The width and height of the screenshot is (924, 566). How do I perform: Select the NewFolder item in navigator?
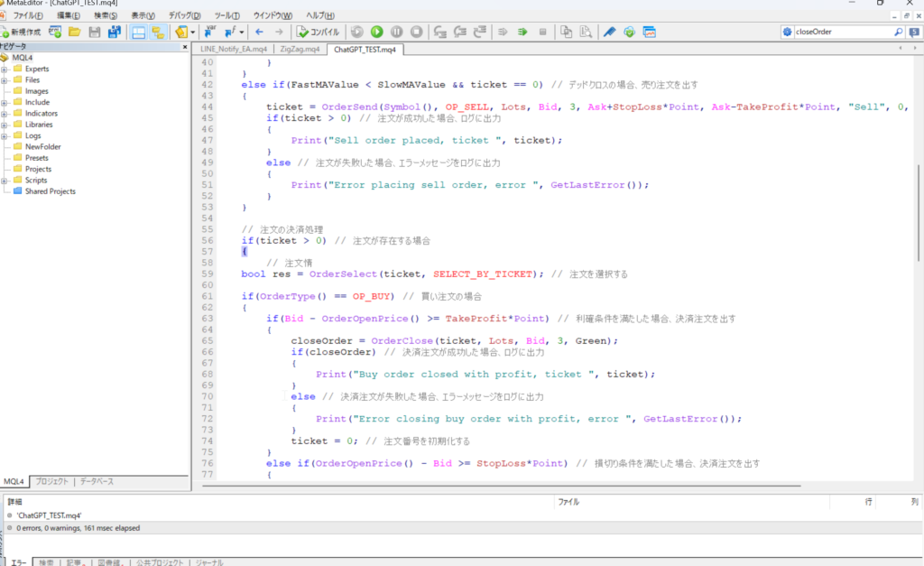42,147
